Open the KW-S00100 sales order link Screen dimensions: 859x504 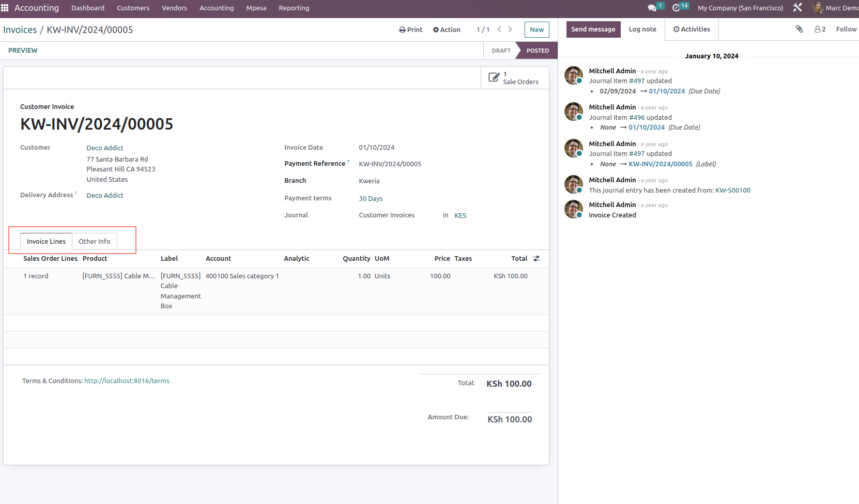click(x=732, y=191)
